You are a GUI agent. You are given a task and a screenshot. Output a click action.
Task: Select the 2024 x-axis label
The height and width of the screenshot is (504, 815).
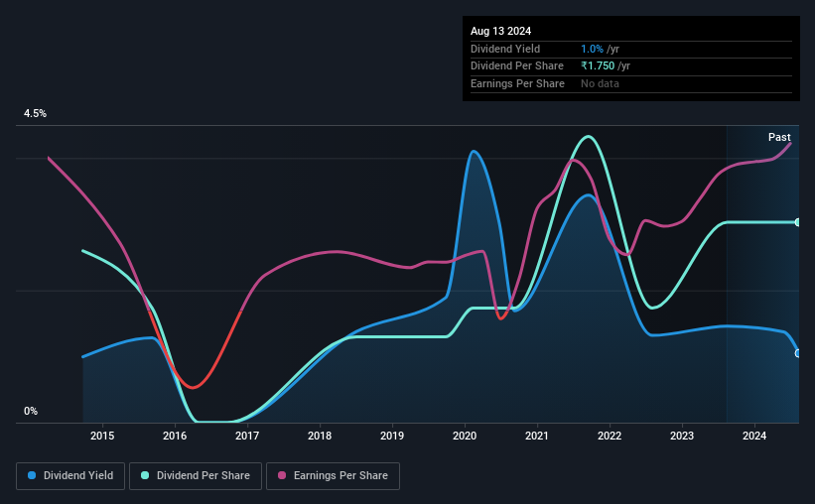754,436
